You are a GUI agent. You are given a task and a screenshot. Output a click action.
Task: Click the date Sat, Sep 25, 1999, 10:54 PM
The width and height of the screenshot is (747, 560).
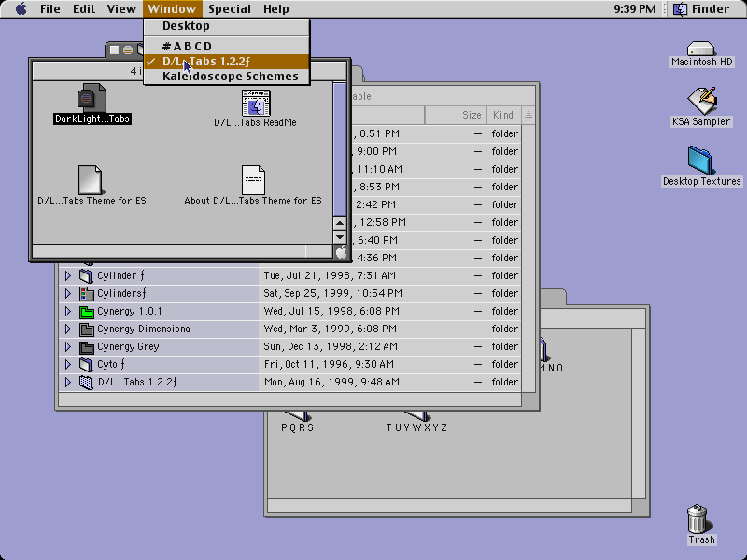[x=332, y=293]
